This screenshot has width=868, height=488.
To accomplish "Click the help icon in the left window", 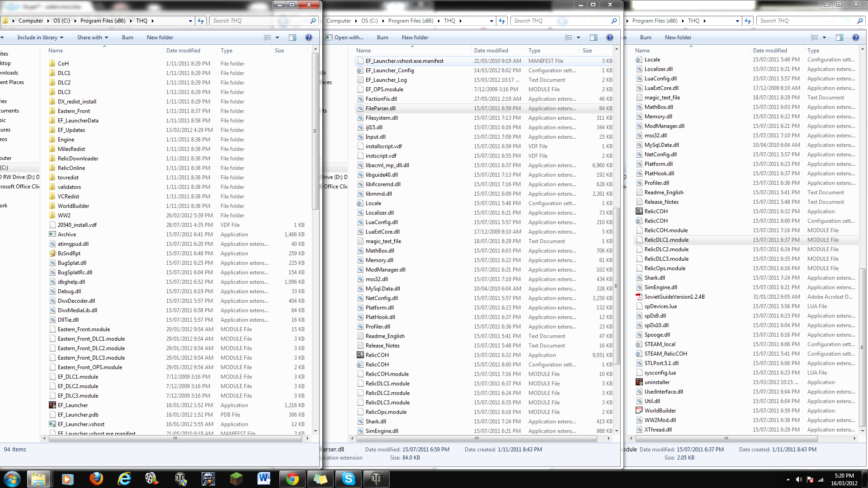I will point(309,38).
